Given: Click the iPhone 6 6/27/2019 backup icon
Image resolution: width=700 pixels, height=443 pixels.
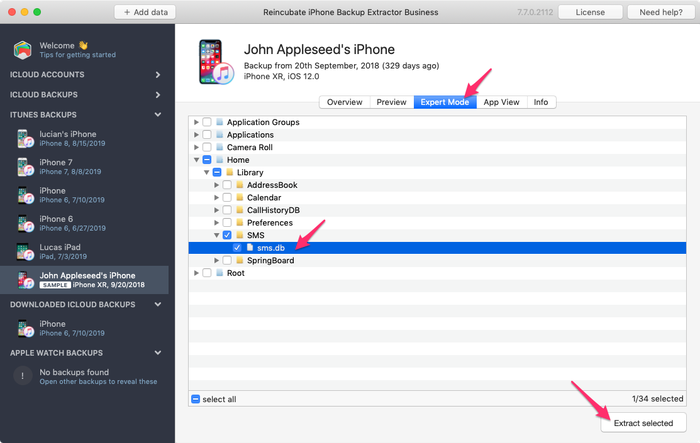Looking at the screenshot, I should 25,223.
